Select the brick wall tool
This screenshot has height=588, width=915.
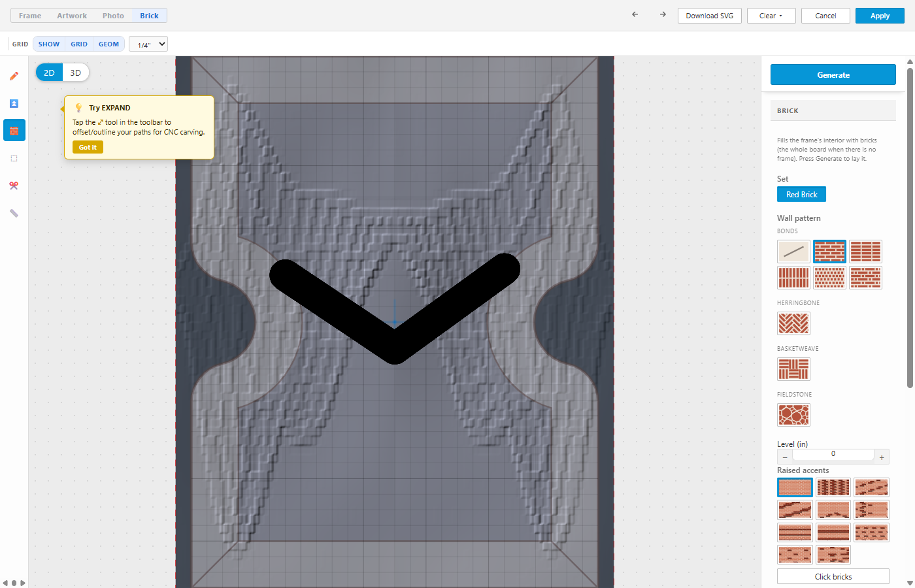pos(14,131)
